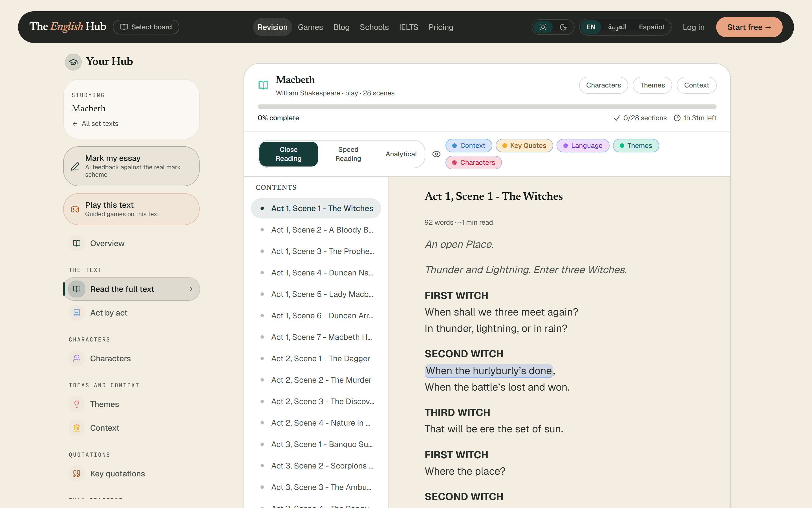Select the Speed Reading mode tab
812x508 pixels.
(x=348, y=154)
